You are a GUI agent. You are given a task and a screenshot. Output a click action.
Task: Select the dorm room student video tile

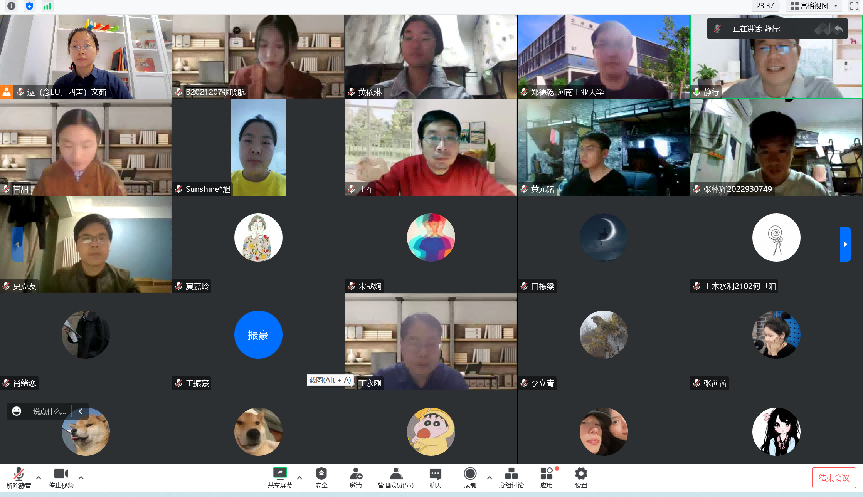tap(604, 148)
